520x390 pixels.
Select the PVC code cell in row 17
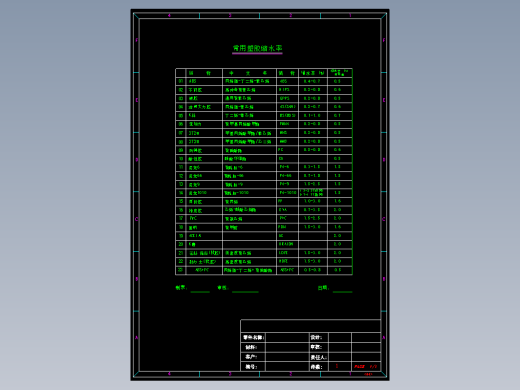click(x=287, y=218)
